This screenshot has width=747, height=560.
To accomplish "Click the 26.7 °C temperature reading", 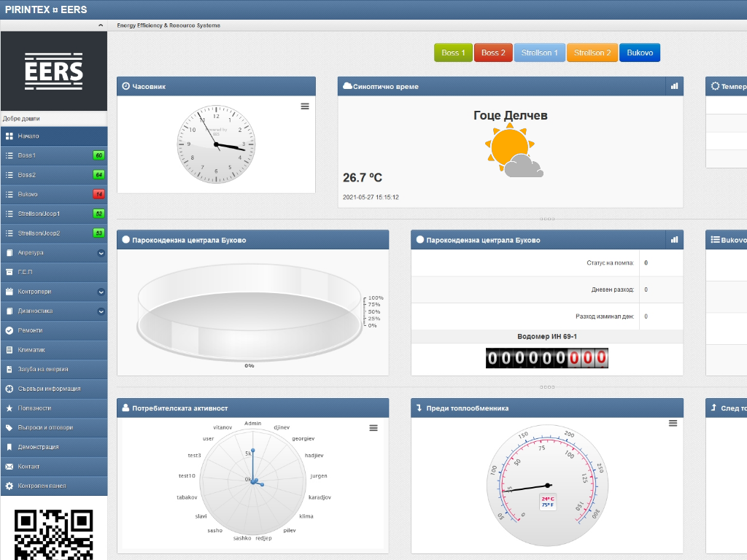I will [x=363, y=178].
